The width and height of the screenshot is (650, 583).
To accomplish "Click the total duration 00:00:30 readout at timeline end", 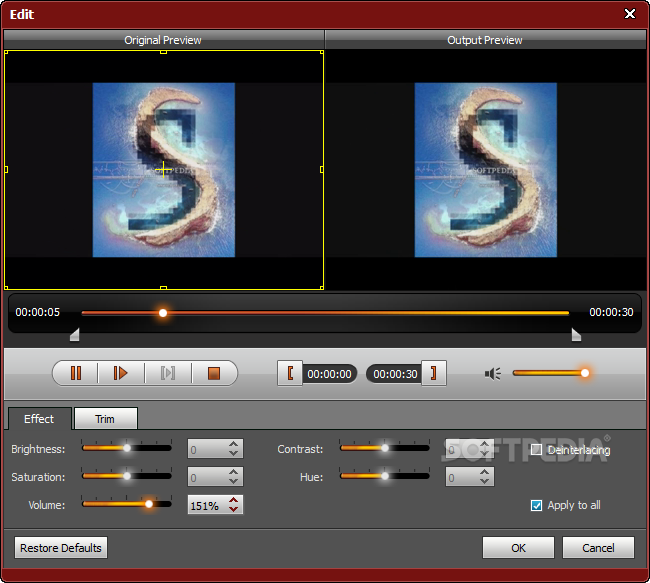I will 611,312.
